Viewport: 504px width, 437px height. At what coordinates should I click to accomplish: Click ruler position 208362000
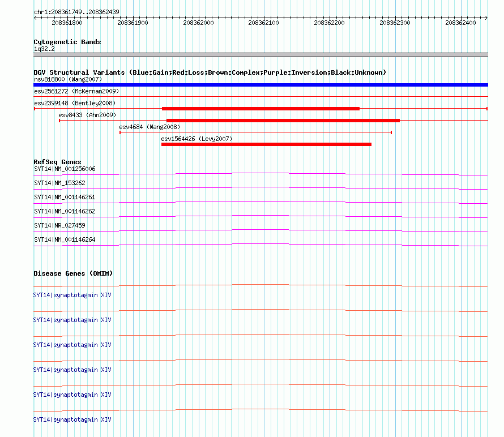pyautogui.click(x=198, y=23)
